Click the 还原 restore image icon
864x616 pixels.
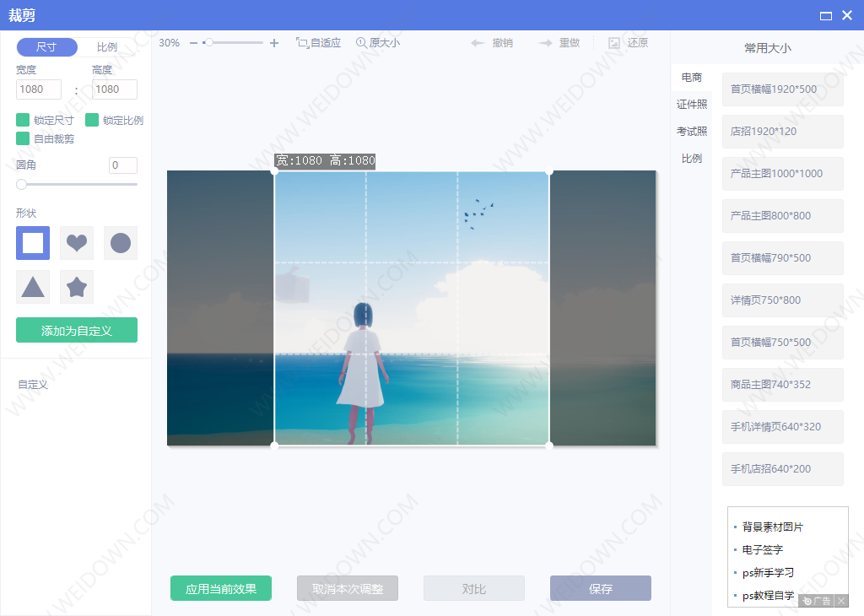point(614,43)
